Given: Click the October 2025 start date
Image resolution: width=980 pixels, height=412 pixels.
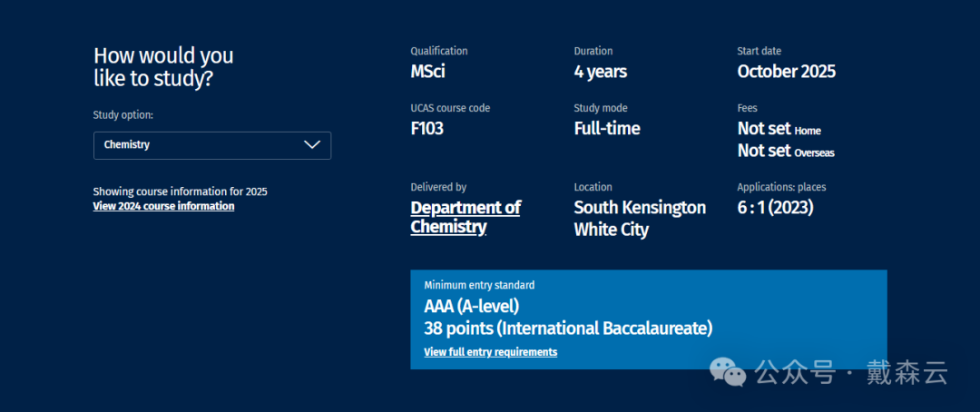Looking at the screenshot, I should tap(786, 72).
